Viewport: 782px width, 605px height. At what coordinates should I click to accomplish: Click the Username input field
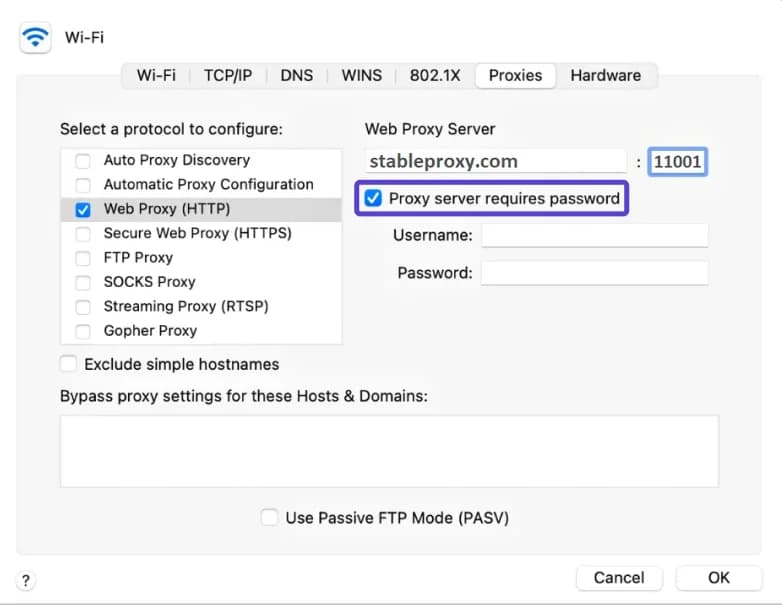click(x=594, y=236)
